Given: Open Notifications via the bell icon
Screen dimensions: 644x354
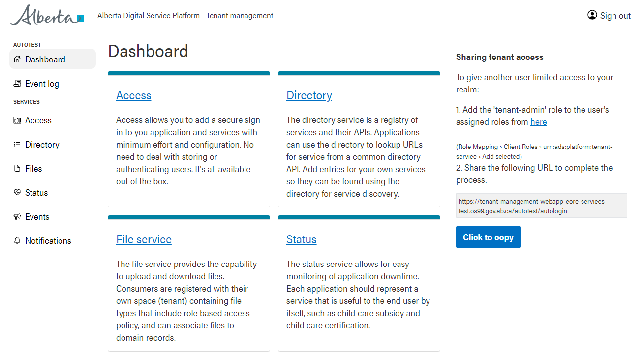Looking at the screenshot, I should [16, 240].
